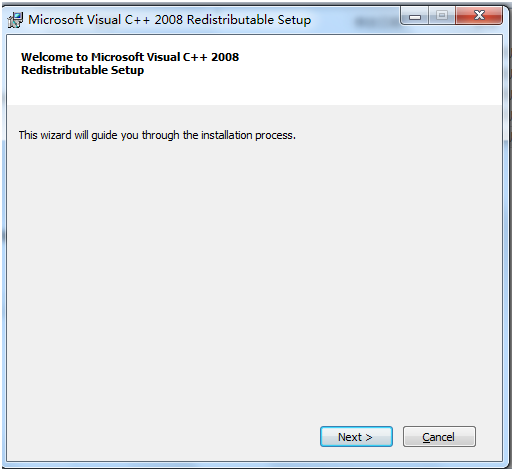Click the words 'installation process' in the description

coord(248,135)
